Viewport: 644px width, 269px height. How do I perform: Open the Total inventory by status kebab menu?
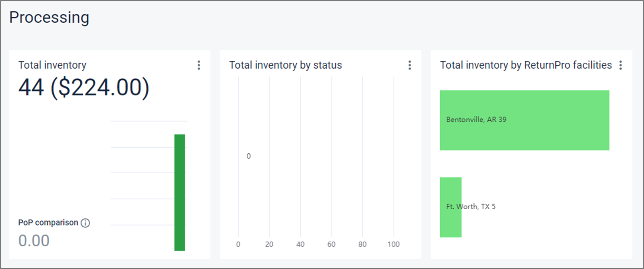click(x=410, y=65)
